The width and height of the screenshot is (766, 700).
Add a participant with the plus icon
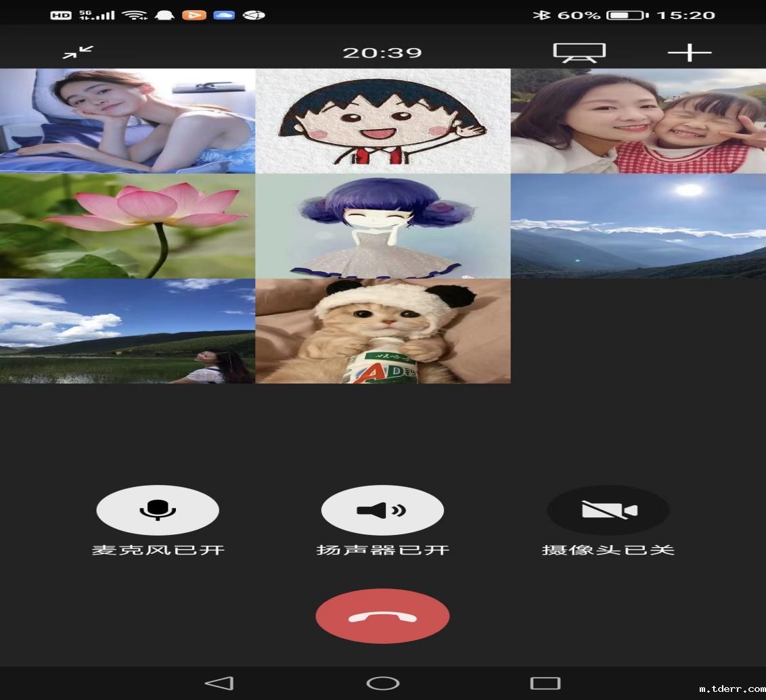689,53
